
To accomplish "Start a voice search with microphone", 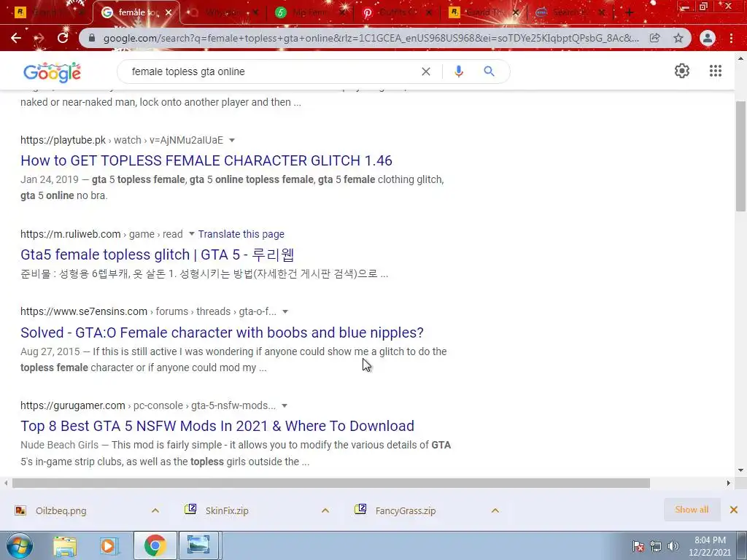I will click(x=459, y=71).
